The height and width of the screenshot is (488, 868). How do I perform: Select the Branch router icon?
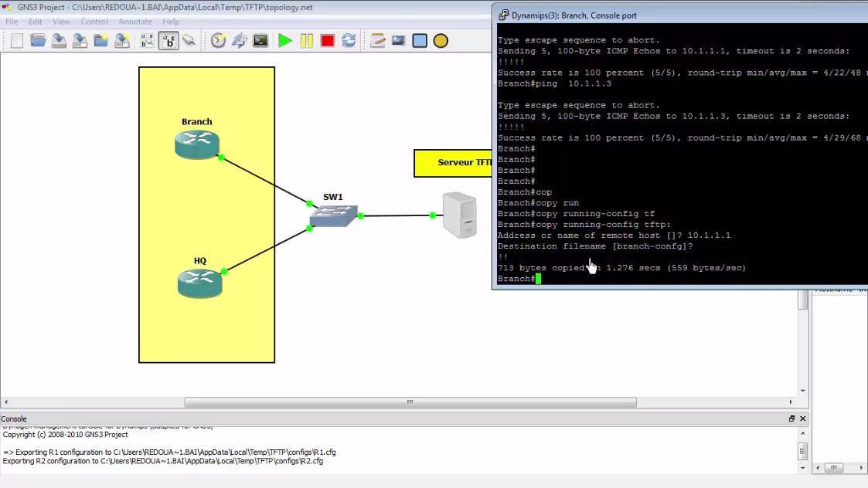pyautogui.click(x=197, y=144)
